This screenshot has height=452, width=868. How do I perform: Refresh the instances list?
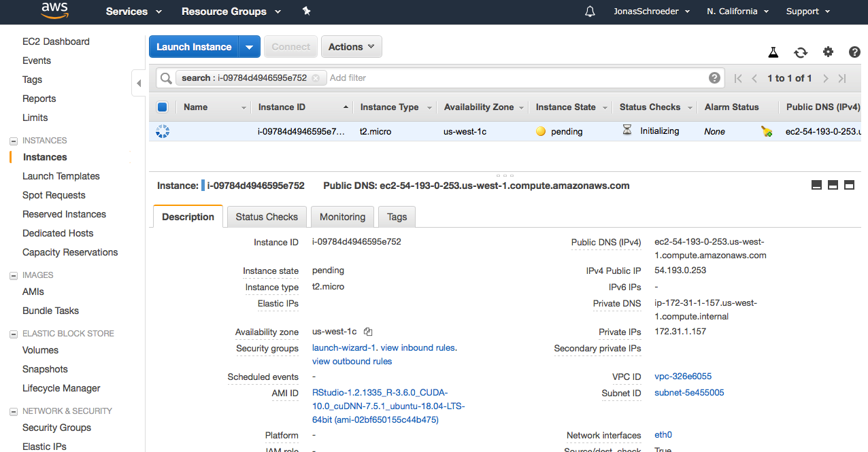click(801, 52)
